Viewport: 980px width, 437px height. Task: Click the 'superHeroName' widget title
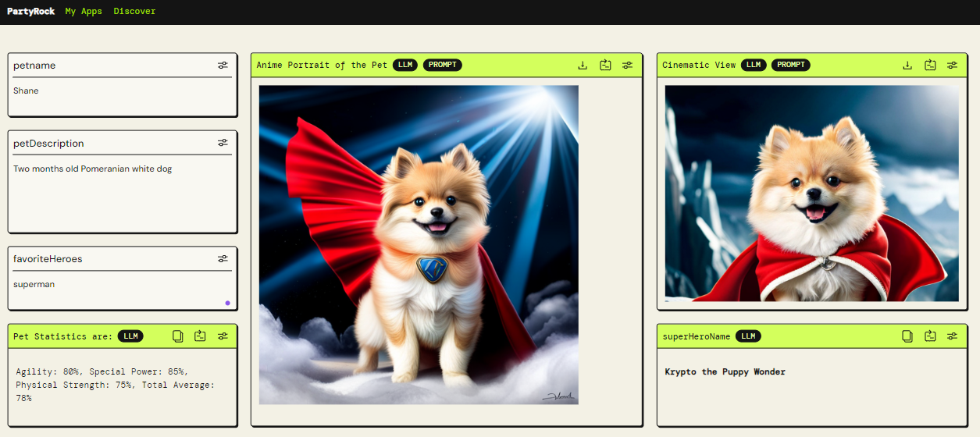(x=697, y=336)
